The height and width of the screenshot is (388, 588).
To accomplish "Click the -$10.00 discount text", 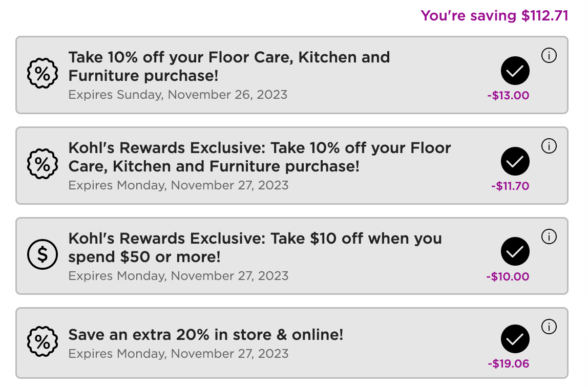I will 508,276.
